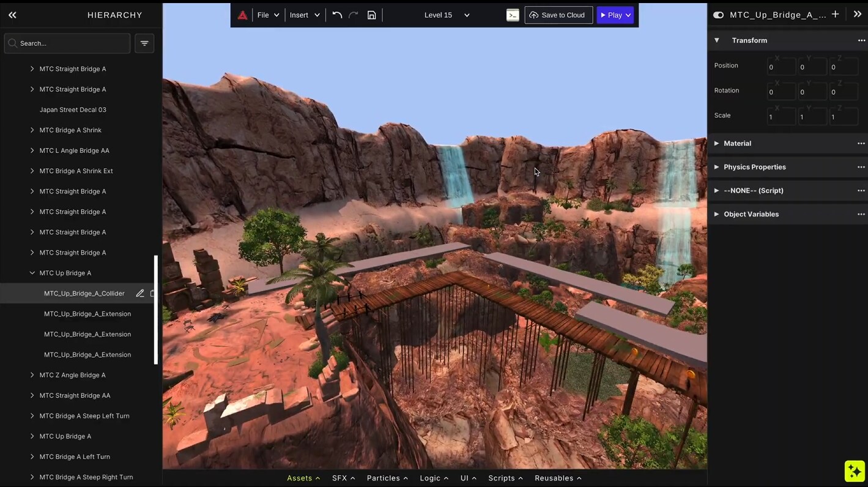This screenshot has width=868, height=487.
Task: Click the Save to Cloud button
Action: coord(558,15)
